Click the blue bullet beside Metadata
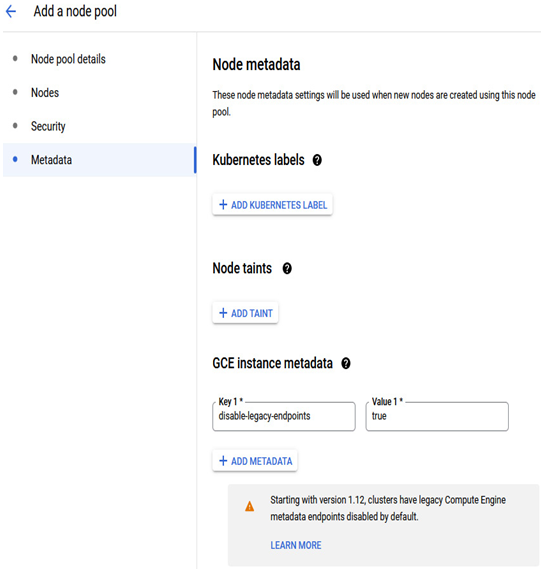541x570 pixels. click(15, 159)
